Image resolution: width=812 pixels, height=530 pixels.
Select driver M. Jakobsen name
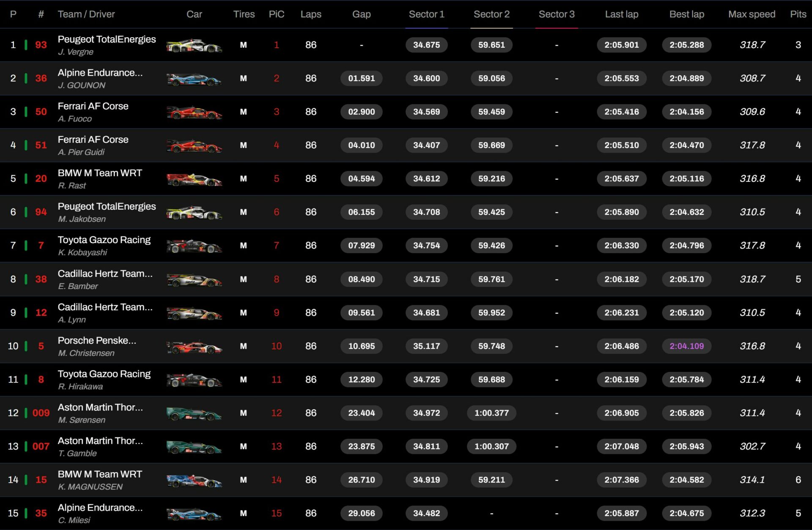82,219
